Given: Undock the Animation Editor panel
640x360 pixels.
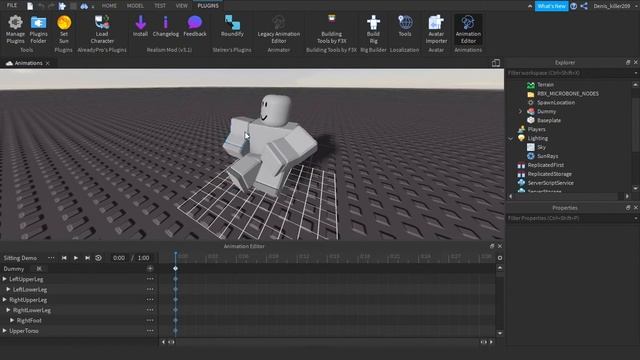Looking at the screenshot, I should (x=492, y=246).
